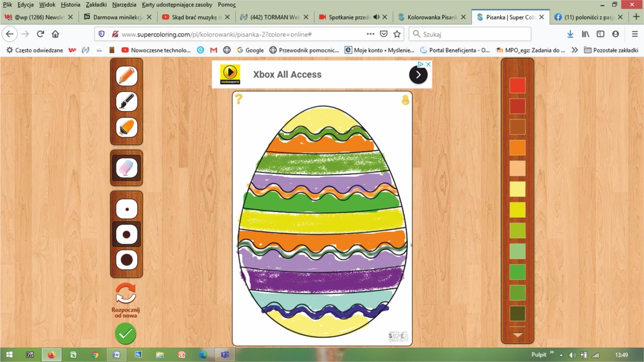The image size is (644, 362).
Task: Click the Rozpocznij od nowa restart icon
Action: click(126, 293)
